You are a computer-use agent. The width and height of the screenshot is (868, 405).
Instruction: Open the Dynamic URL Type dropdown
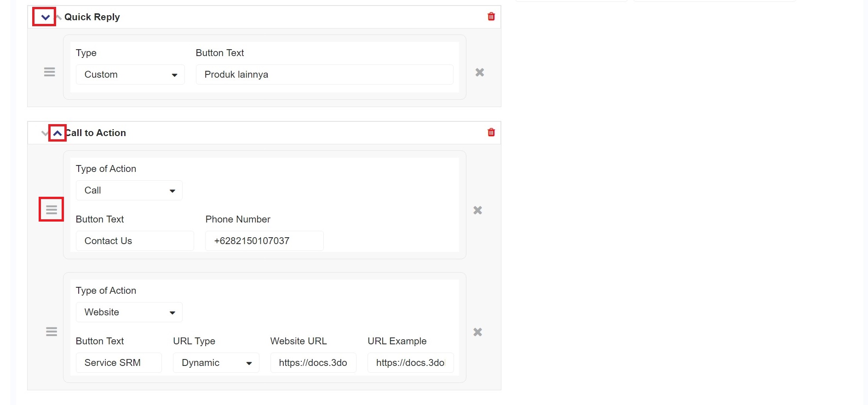[216, 363]
